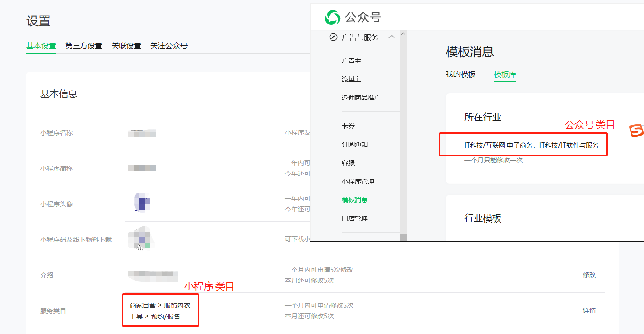644x334 pixels.
Task: Click the green 公众号 logo icon
Action: coord(332,17)
